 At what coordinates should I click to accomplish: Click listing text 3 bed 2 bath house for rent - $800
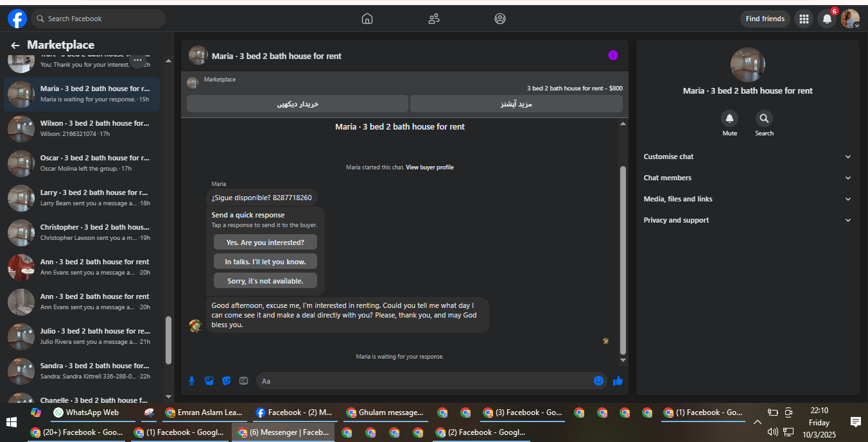click(575, 89)
